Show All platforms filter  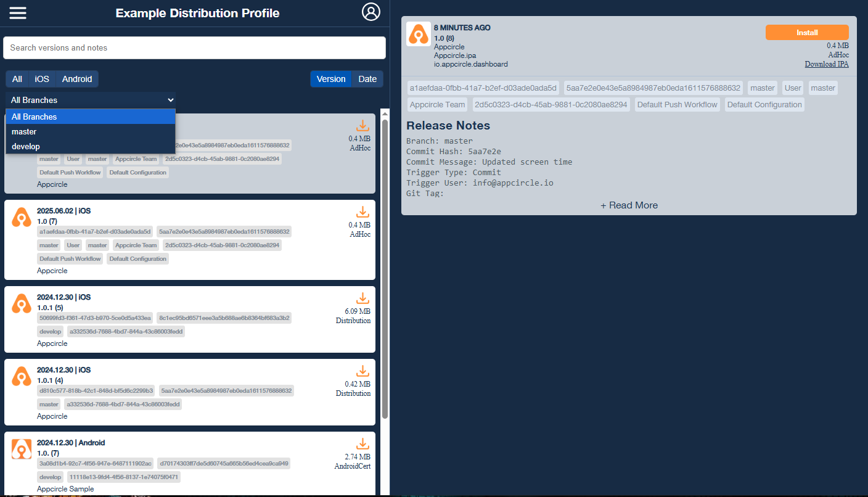[x=17, y=79]
